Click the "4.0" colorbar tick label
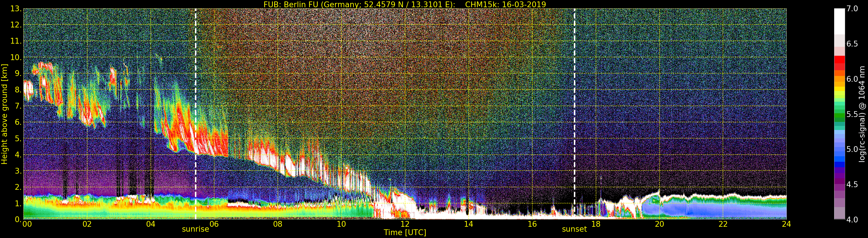Viewport: 868px width, 238px height. coord(852,220)
